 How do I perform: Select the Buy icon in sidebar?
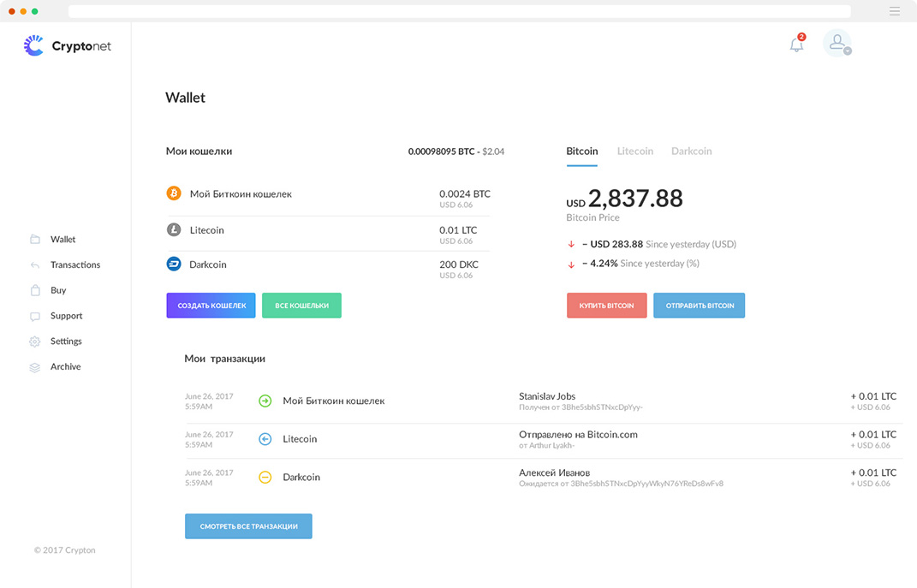click(x=34, y=290)
